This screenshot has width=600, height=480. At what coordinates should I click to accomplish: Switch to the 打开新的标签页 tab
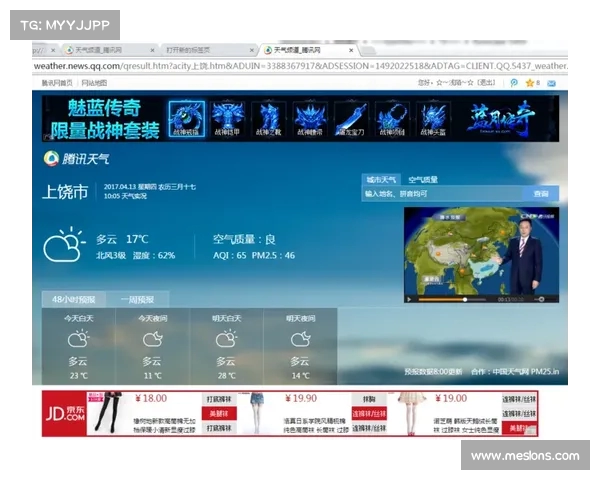pyautogui.click(x=207, y=50)
